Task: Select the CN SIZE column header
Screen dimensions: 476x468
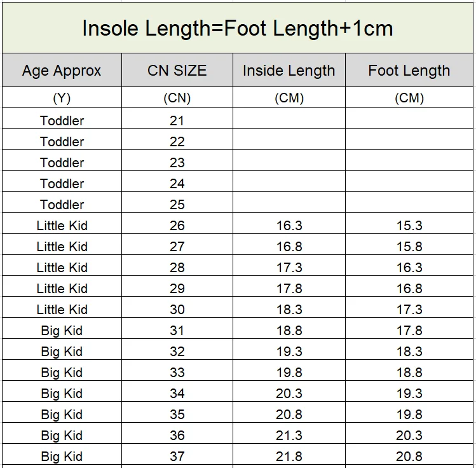Action: tap(177, 71)
